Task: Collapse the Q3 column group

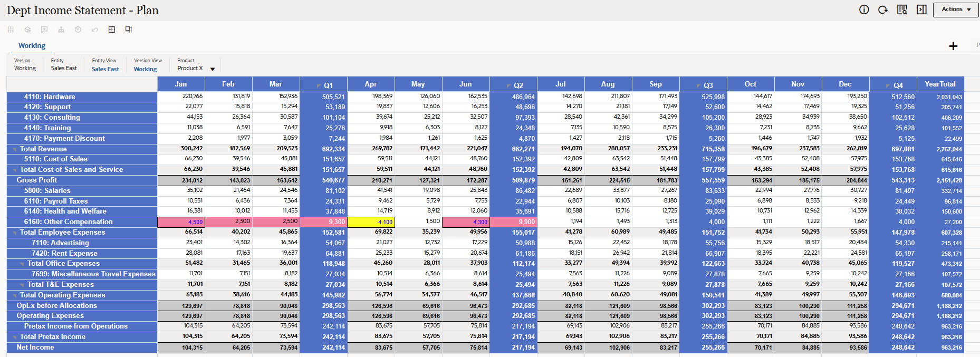Action: pos(698,85)
